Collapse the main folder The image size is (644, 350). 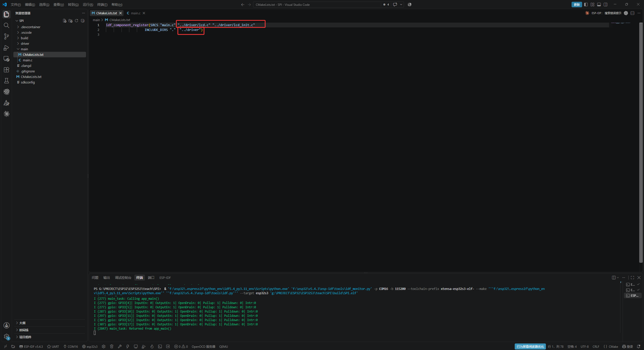point(50,49)
